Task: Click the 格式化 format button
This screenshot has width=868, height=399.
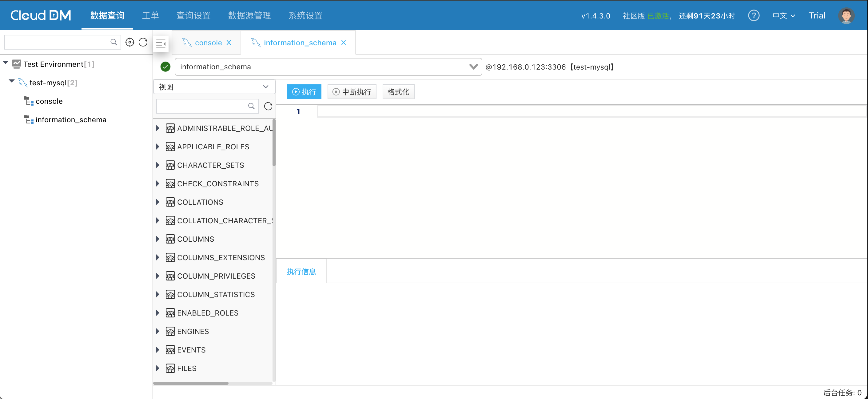Action: pos(398,92)
